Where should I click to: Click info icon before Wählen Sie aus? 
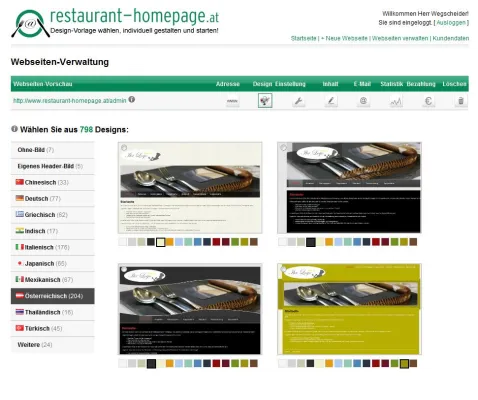coord(14,129)
